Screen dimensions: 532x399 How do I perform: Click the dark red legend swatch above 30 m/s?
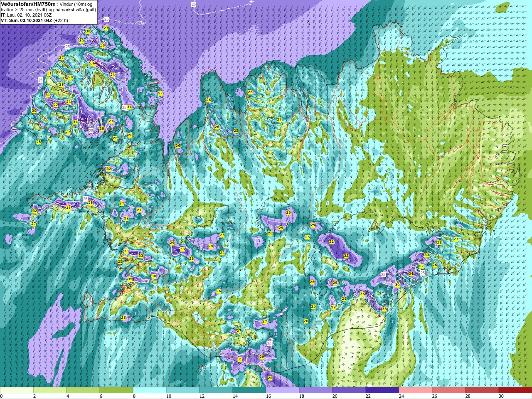[515, 390]
